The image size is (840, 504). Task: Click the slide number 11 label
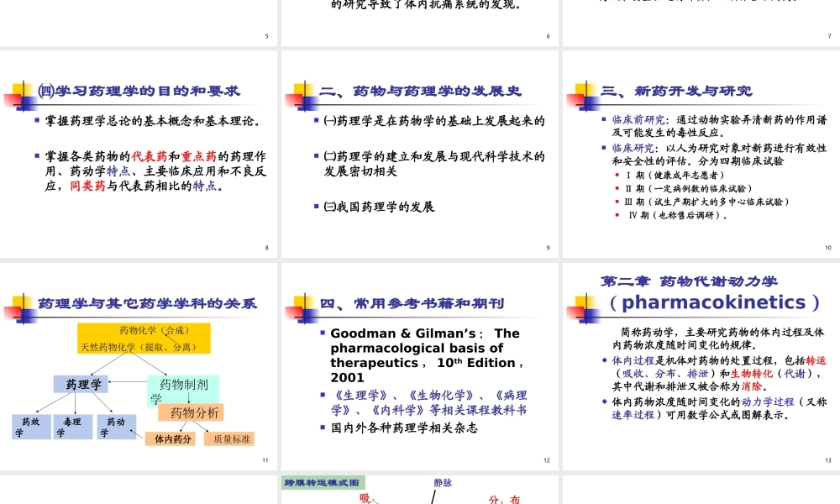coord(265,459)
